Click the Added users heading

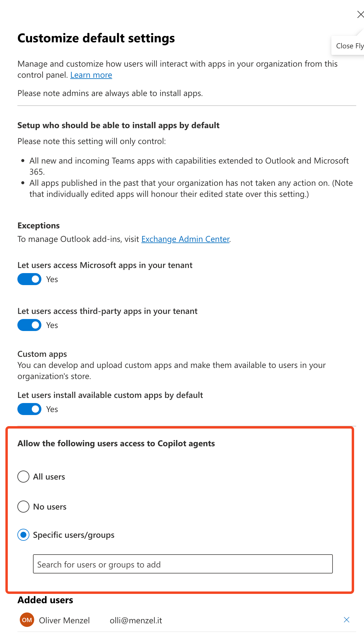click(x=45, y=600)
